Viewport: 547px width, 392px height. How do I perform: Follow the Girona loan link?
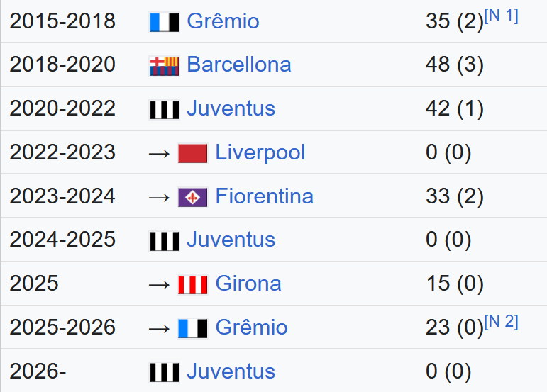click(248, 284)
